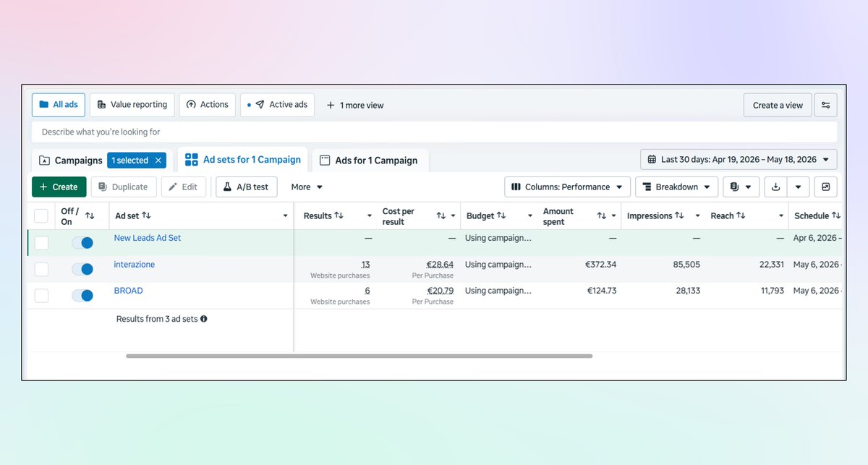Click the 13 website purchases result
Image resolution: width=868 pixels, height=465 pixels.
tap(365, 265)
